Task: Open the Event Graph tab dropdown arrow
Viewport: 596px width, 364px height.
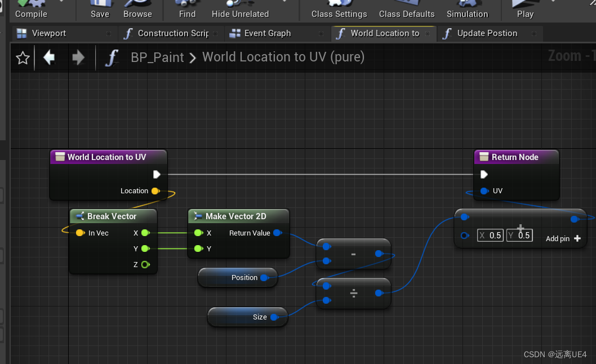Action: coord(321,34)
